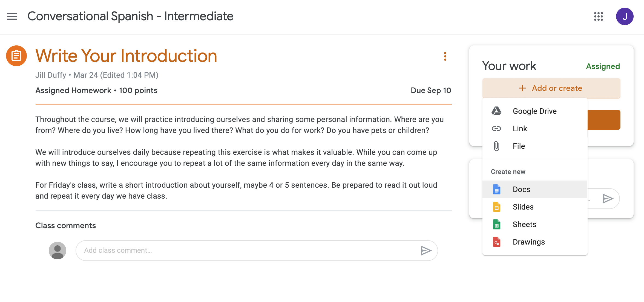Click the Assigned status label
This screenshot has width=644, height=302.
click(603, 66)
